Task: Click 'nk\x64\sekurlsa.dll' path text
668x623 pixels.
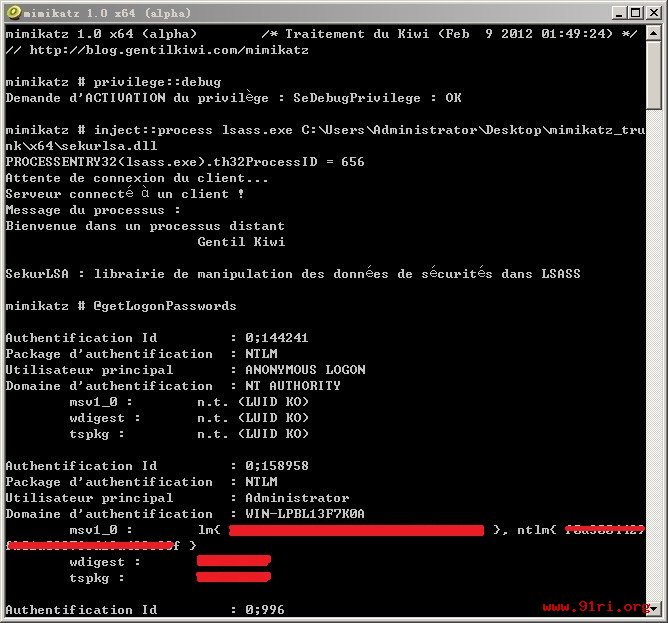Action: (x=81, y=146)
